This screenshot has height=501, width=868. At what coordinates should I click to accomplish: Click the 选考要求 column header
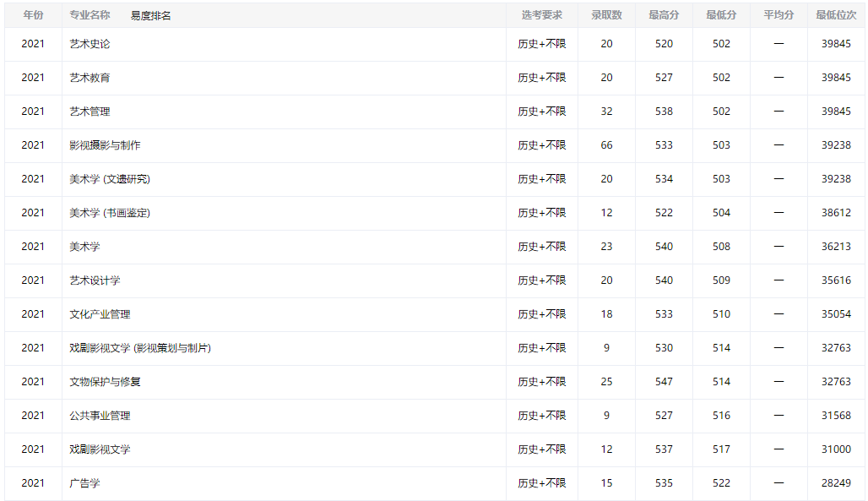point(541,15)
